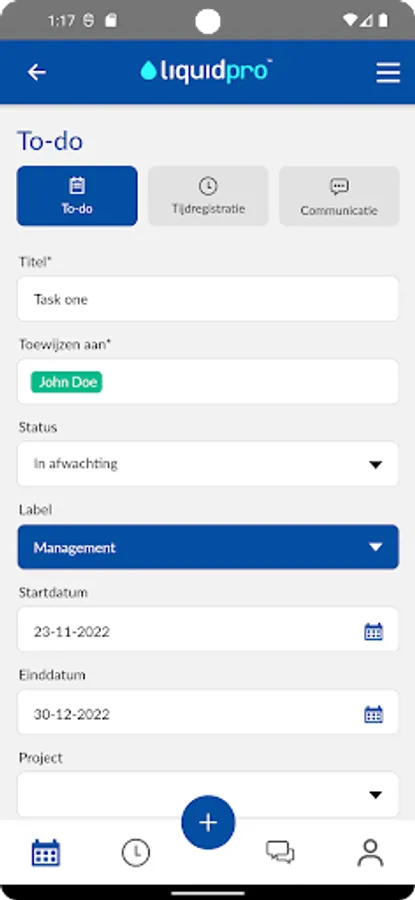This screenshot has width=415, height=900.
Task: Click the Startdatum field 23-11-2022
Action: (x=208, y=629)
